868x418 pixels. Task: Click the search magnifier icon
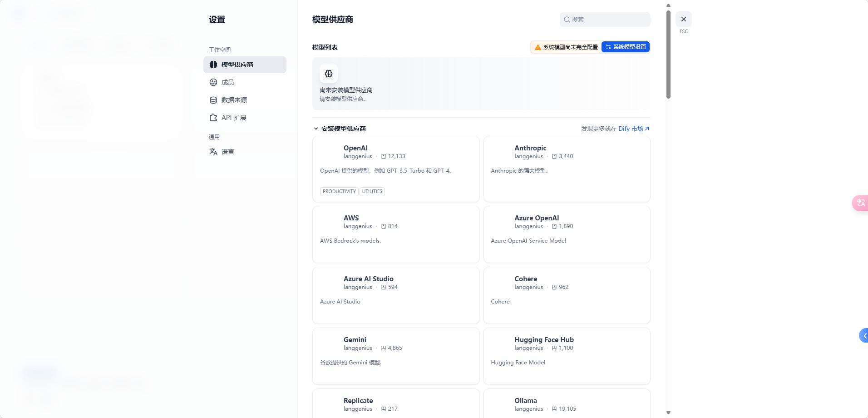567,20
